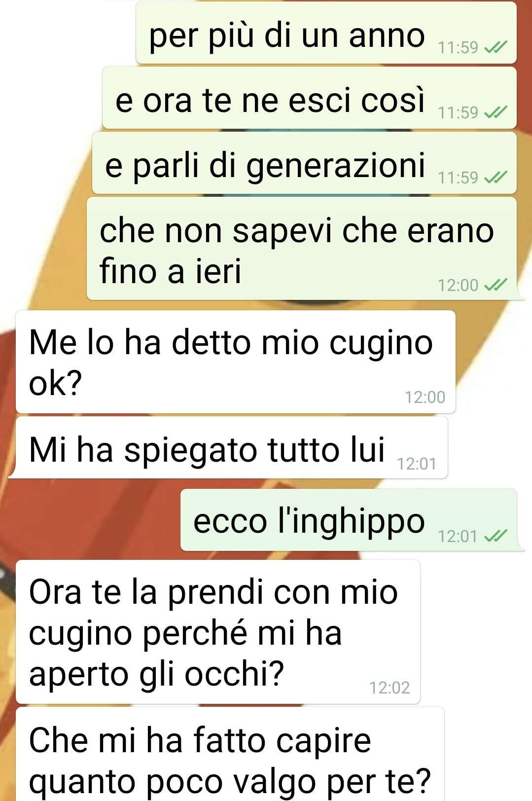
Task: Click the 12:01 timestamp next to 'tutto lui'
Action: point(417,464)
